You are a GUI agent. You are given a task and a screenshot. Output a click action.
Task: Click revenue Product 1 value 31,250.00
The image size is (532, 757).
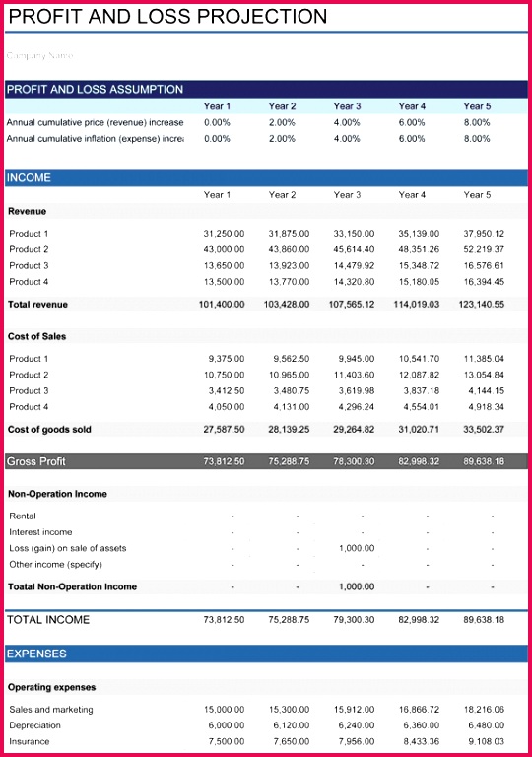(x=224, y=234)
